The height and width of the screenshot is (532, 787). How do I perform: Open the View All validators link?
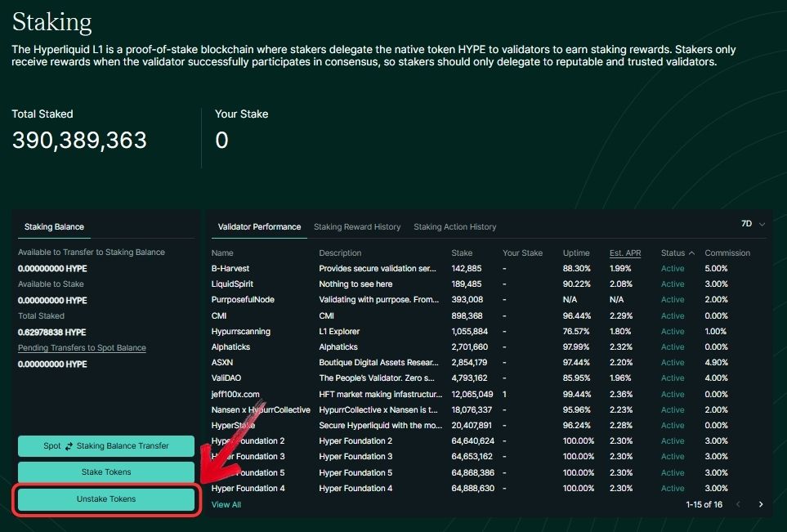226,504
